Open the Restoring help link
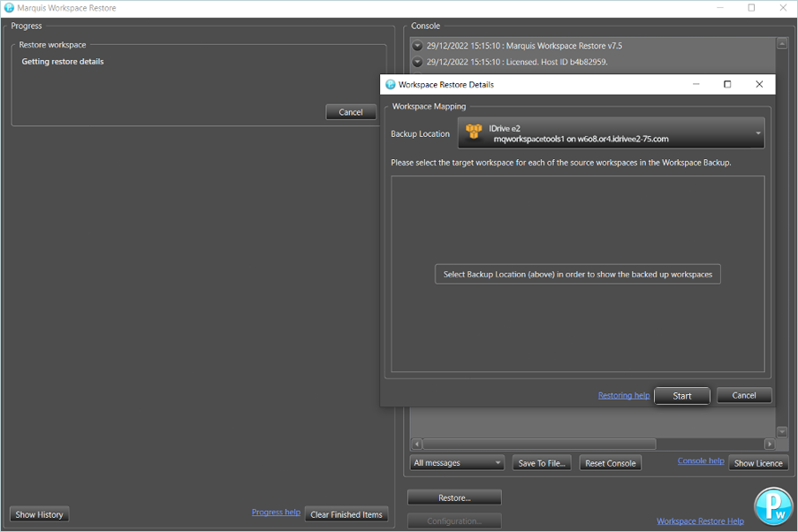The width and height of the screenshot is (798, 532). click(x=623, y=395)
